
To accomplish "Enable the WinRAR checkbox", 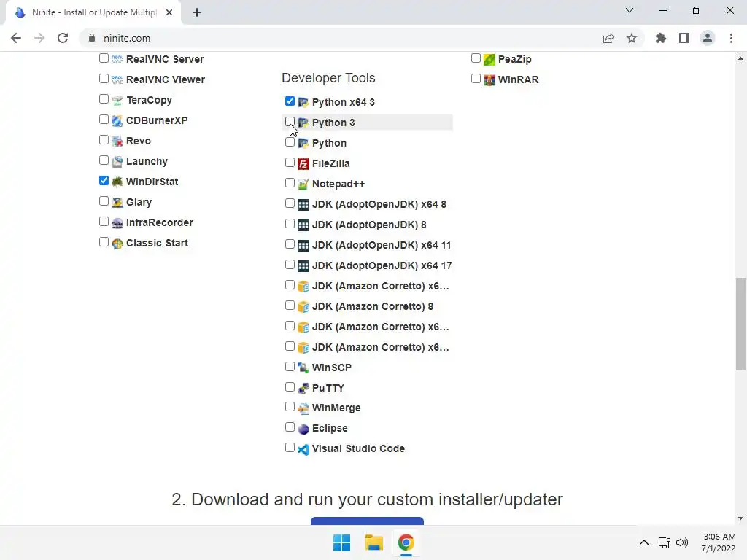I will pyautogui.click(x=476, y=78).
